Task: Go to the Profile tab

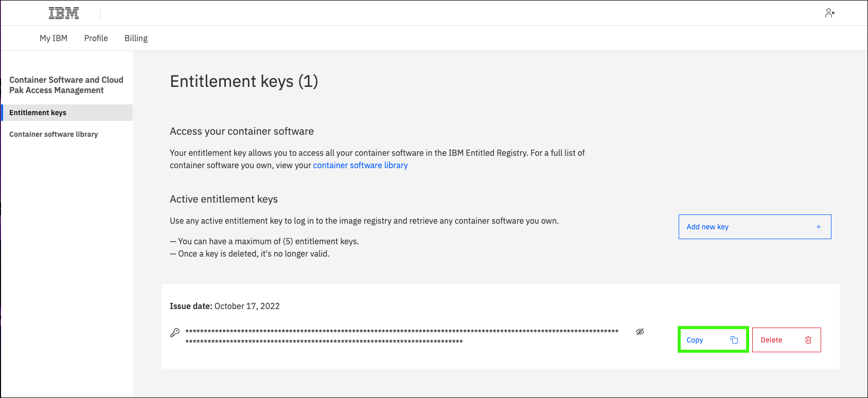Action: tap(96, 38)
